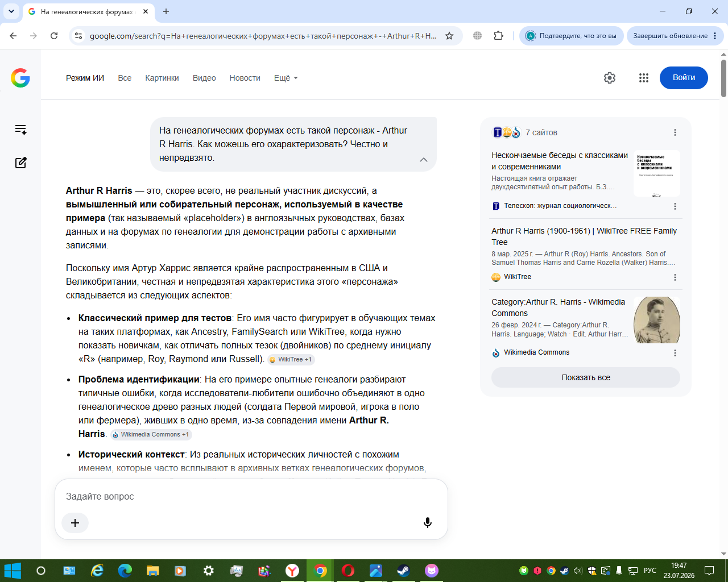Screen dimensions: 728x582
Task: Open options for the Wikimedia Commons source
Action: coord(675,353)
